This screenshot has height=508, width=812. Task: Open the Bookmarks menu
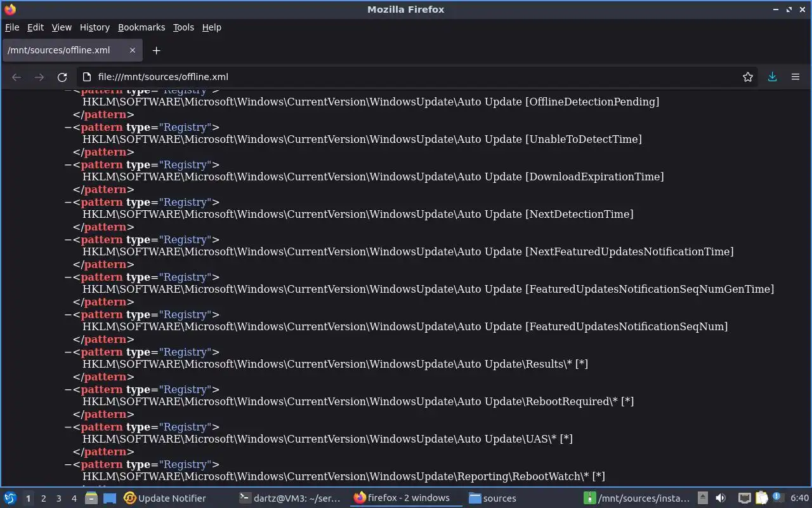click(141, 27)
